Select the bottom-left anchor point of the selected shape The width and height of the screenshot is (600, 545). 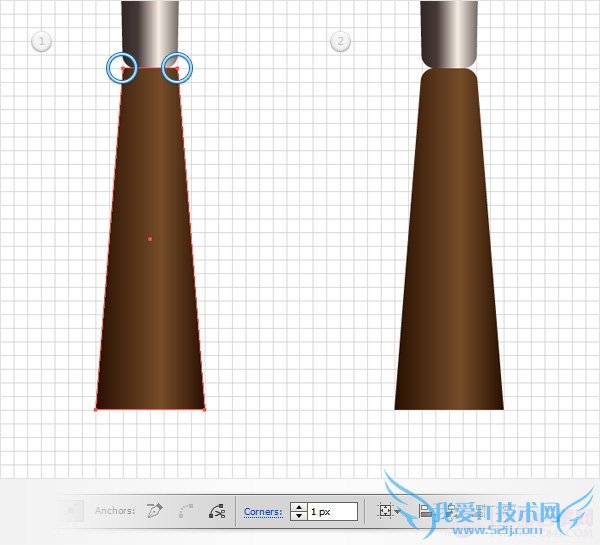[96, 410]
